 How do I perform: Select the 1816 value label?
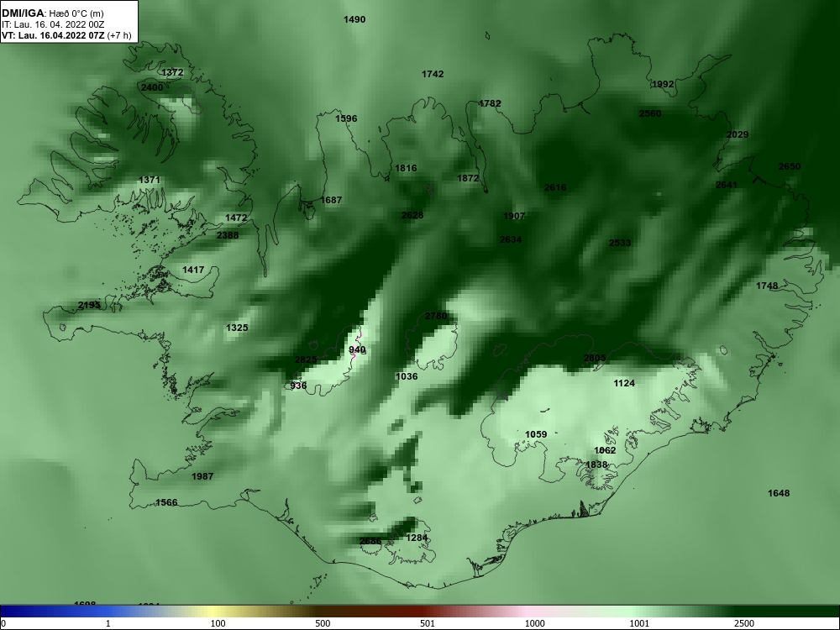tap(406, 168)
